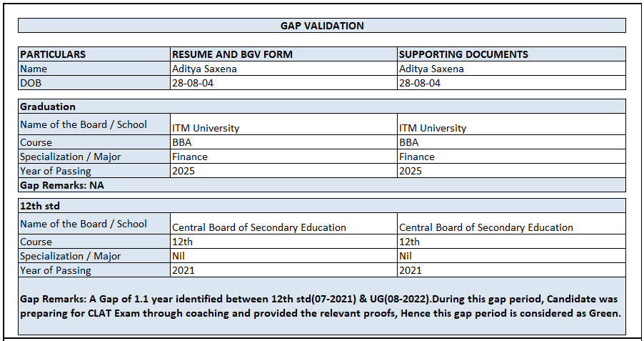Select the PARTICULARS column header

[53, 54]
